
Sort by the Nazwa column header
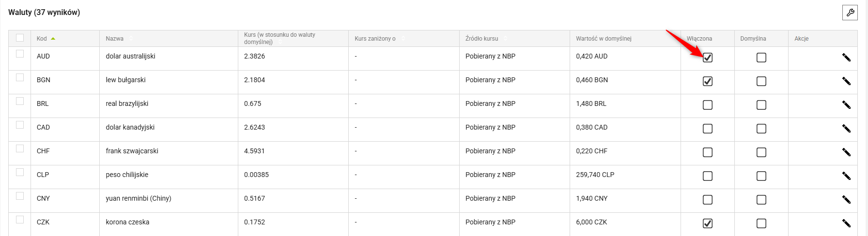[x=115, y=39]
